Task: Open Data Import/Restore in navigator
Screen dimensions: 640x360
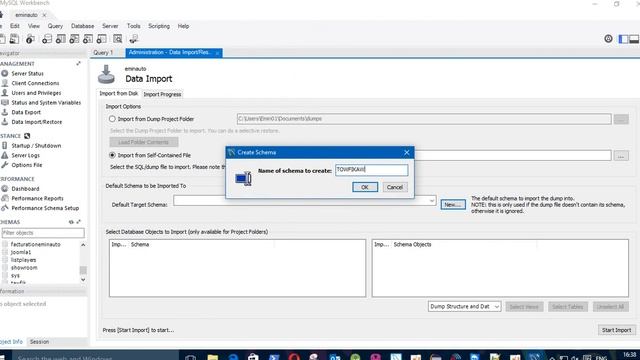Action: coord(37,122)
